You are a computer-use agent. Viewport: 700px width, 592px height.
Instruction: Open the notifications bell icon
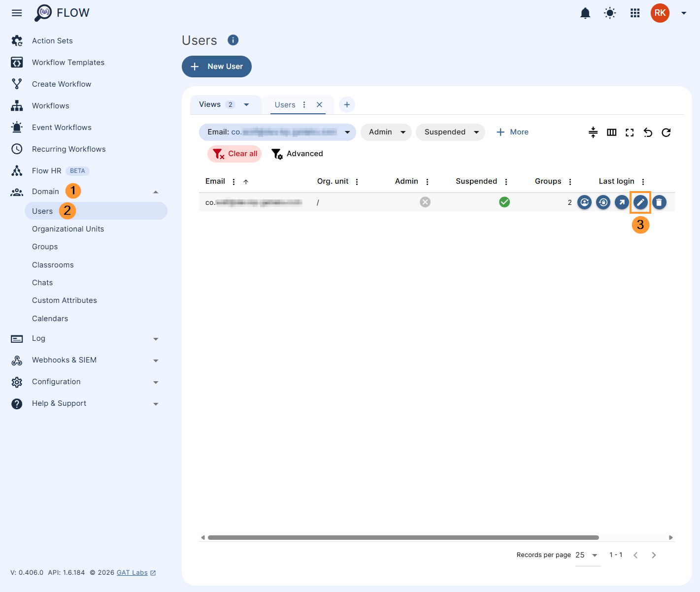pos(585,13)
